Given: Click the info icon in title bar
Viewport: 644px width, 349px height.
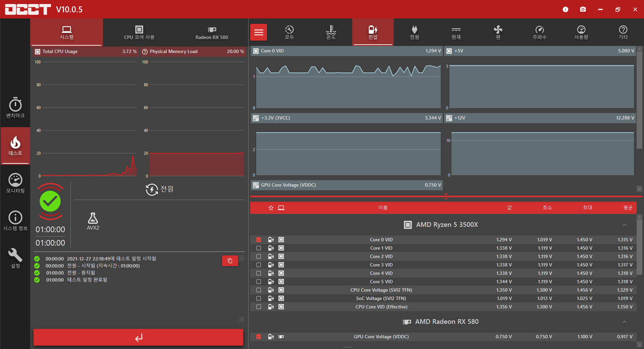Looking at the screenshot, I should coord(566,9).
